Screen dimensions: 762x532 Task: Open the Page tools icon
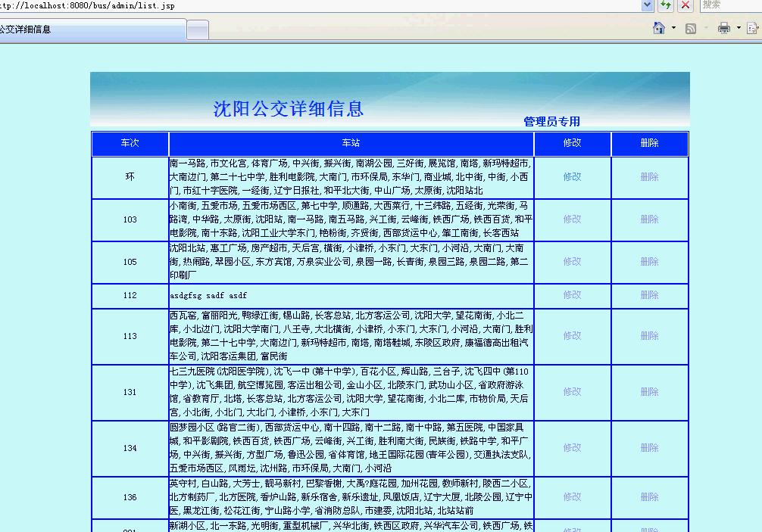[754, 28]
